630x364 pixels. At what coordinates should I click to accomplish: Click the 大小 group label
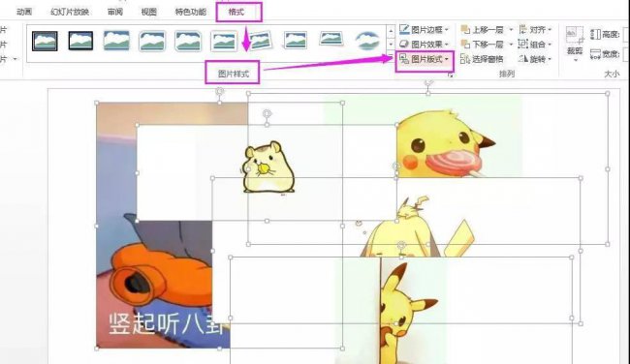point(612,74)
